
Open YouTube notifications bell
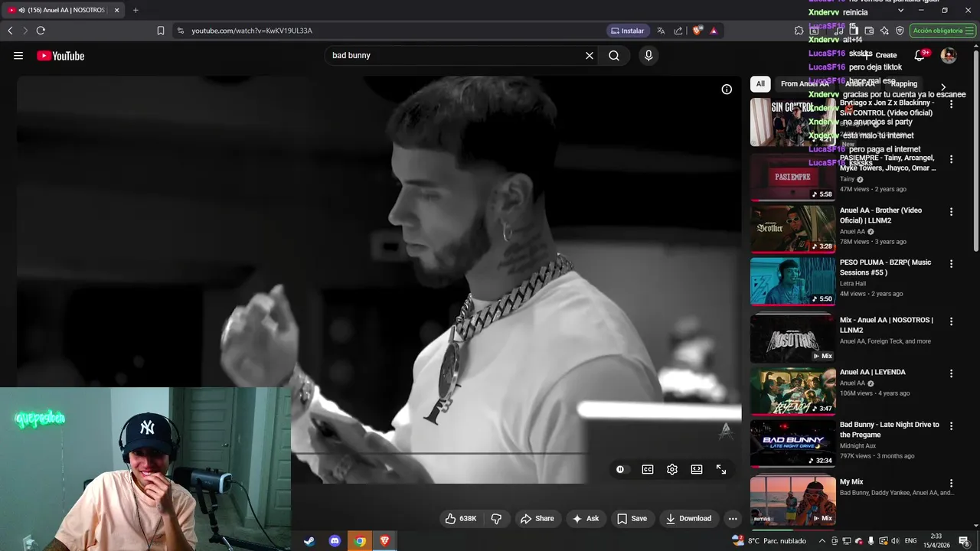[x=920, y=55]
